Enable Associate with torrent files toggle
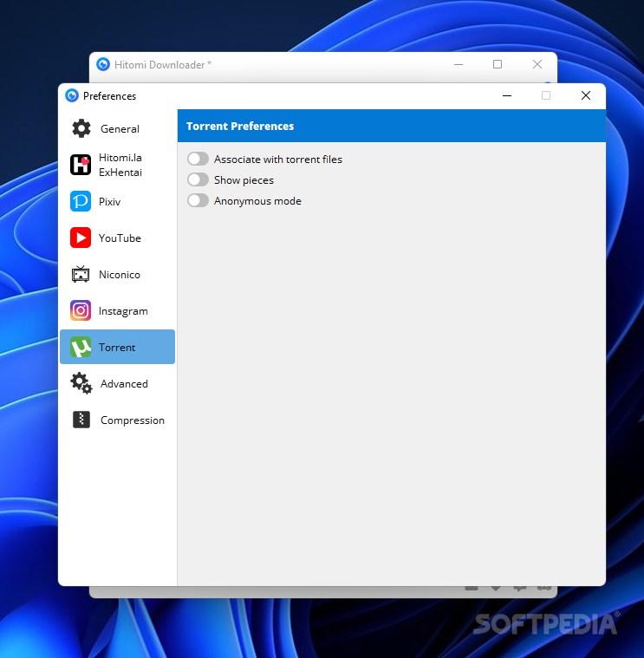 (x=198, y=159)
